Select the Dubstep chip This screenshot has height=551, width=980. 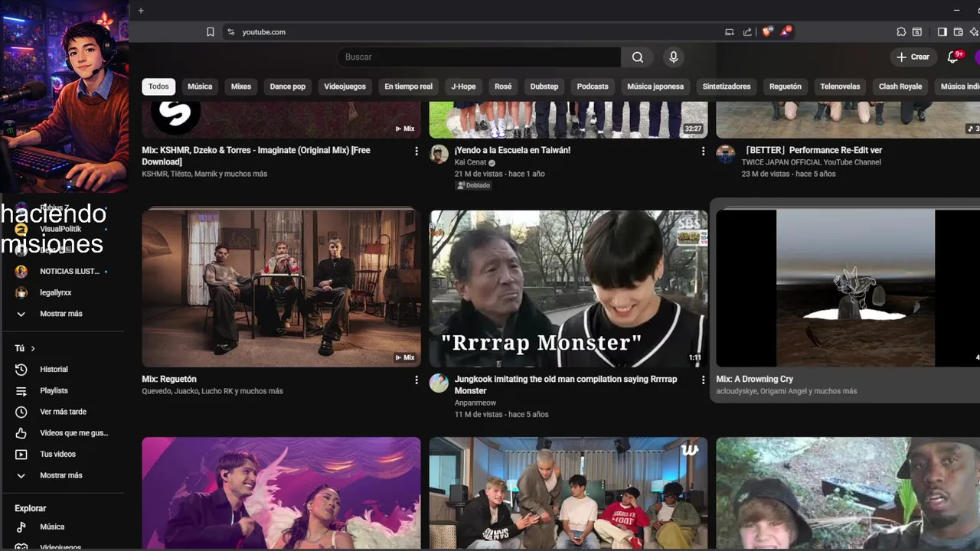pyautogui.click(x=544, y=86)
